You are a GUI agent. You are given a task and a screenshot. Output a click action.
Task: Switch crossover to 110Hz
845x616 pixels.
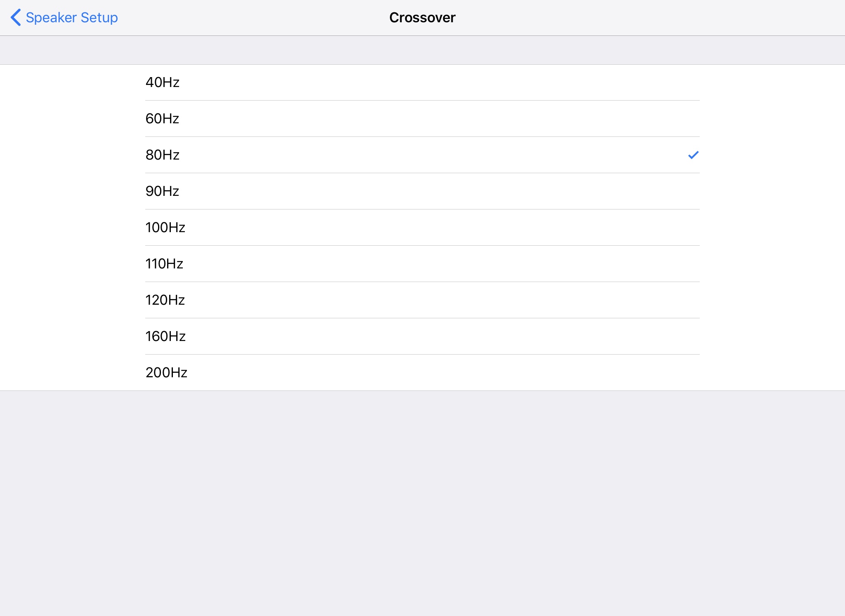pyautogui.click(x=164, y=264)
